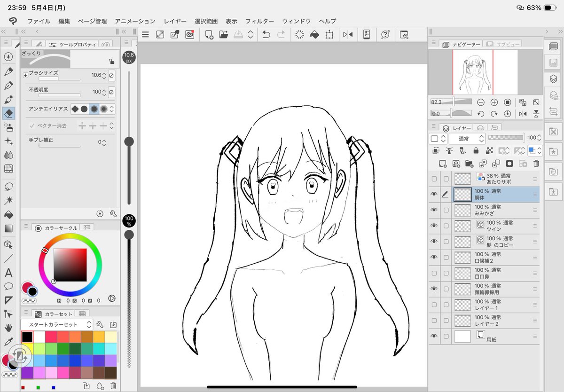The height and width of the screenshot is (392, 564).
Task: Click the Flip horizontal command bar icon
Action: click(348, 34)
